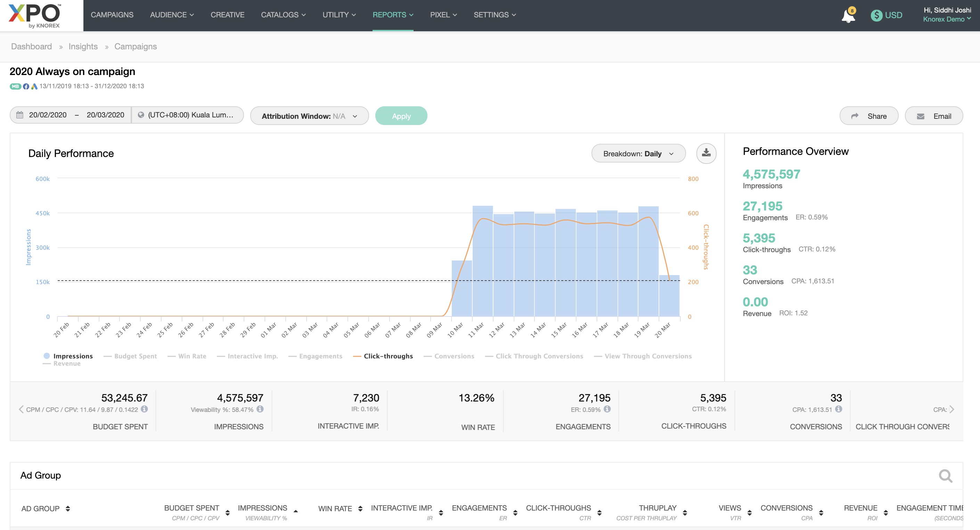The height and width of the screenshot is (530, 980).
Task: Go to the Campaigns nav item
Action: click(x=112, y=15)
